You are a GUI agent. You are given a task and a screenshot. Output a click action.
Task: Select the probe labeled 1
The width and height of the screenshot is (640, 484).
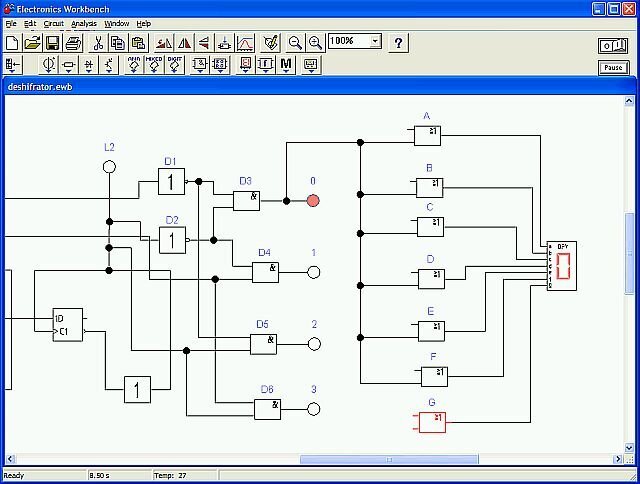point(313,272)
